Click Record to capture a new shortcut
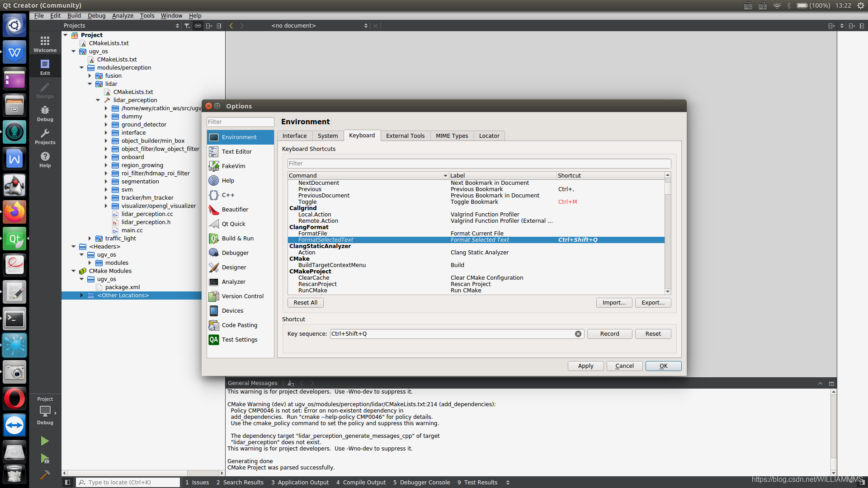Image resolution: width=868 pixels, height=488 pixels. point(609,333)
